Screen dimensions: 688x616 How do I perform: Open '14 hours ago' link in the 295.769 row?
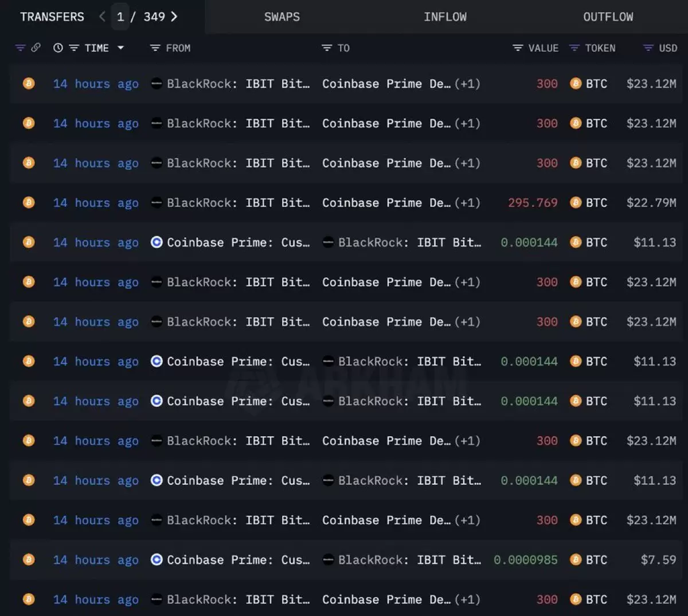coord(96,203)
